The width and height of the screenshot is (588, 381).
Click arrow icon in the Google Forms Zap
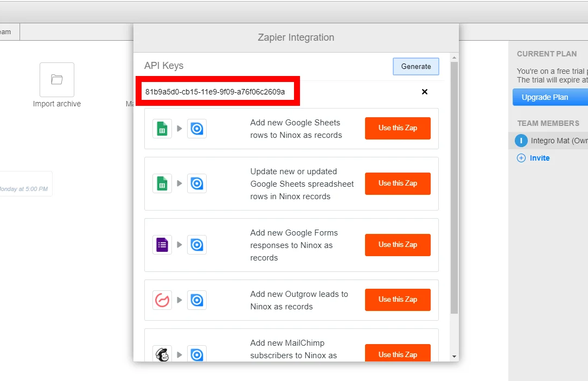coord(179,245)
